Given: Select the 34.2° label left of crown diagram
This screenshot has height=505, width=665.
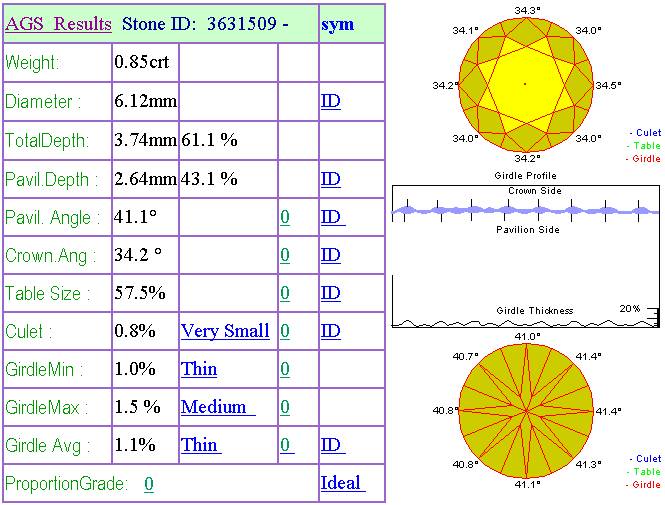Looking at the screenshot, I should [x=445, y=86].
